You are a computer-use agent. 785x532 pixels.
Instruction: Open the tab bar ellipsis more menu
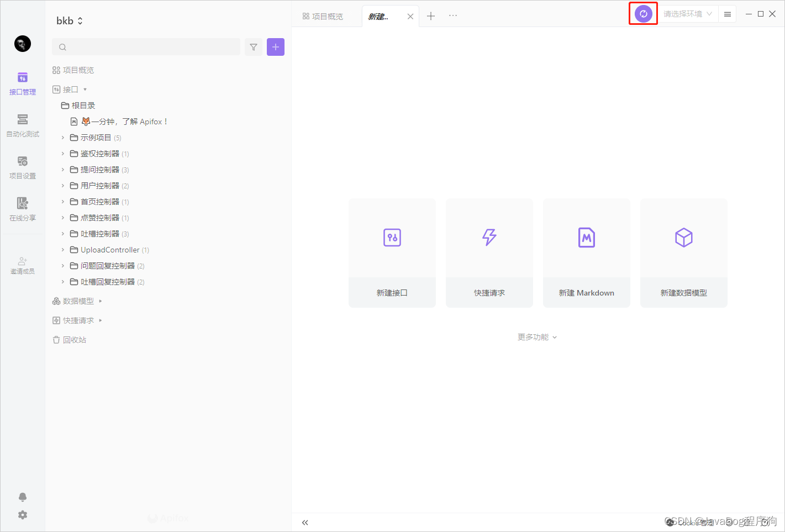pos(453,15)
